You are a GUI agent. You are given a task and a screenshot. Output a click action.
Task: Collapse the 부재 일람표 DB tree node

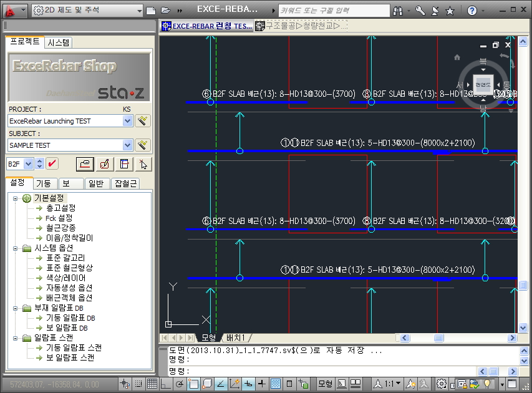15,309
